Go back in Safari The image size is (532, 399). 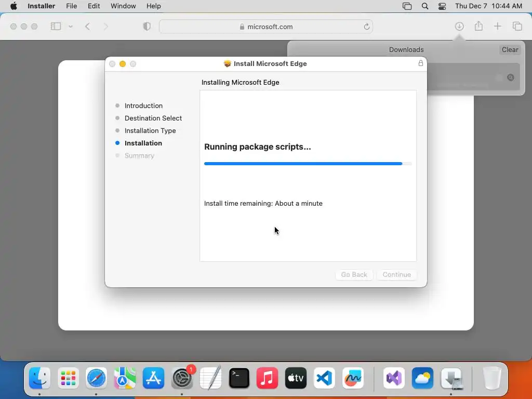coord(87,26)
